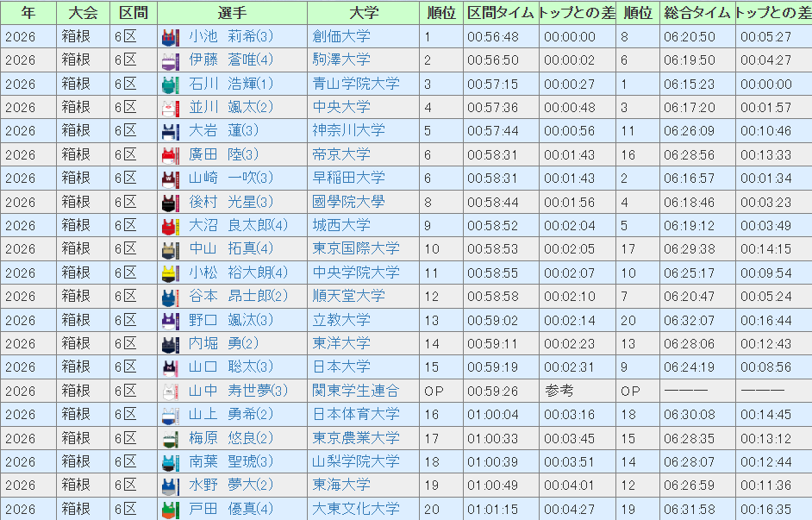Click the 選手 column header
The width and height of the screenshot is (812, 520).
point(232,13)
